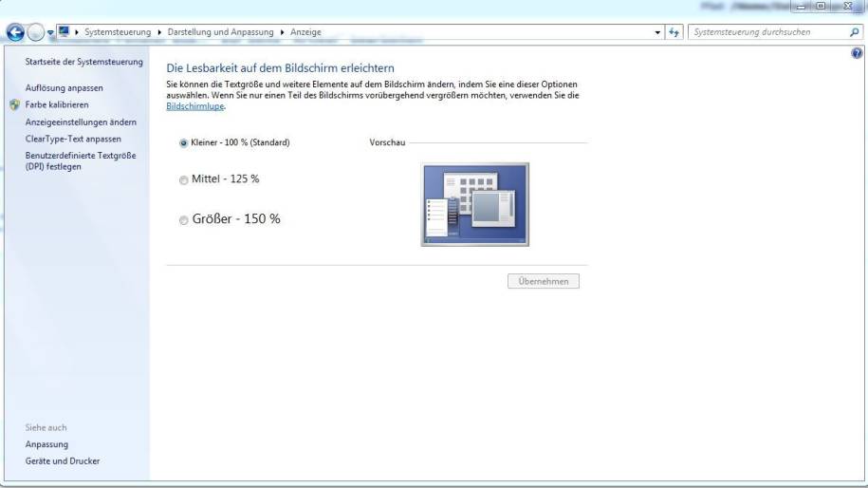Expand arrow after Systemsteuerung breadcrumb
The height and width of the screenshot is (488, 868).
point(159,32)
